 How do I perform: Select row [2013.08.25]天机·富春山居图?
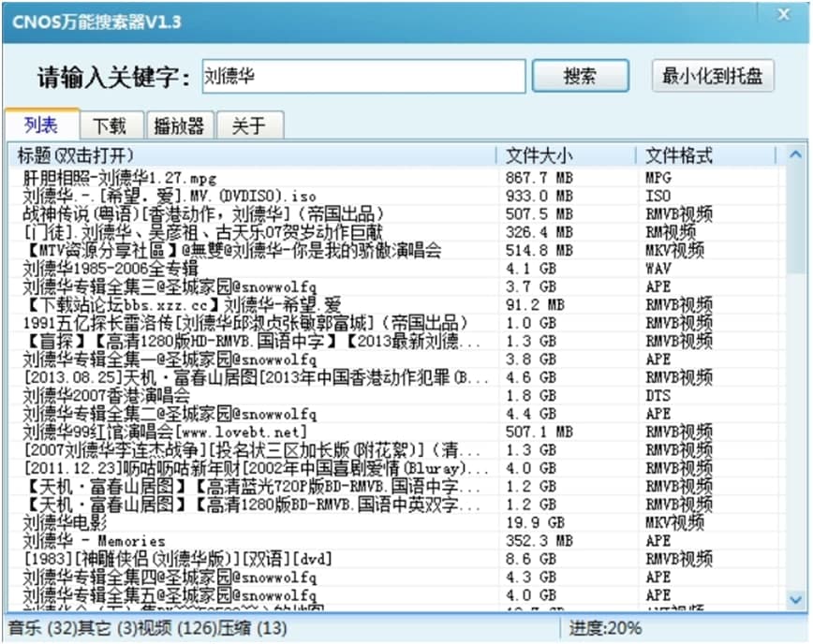point(393,377)
